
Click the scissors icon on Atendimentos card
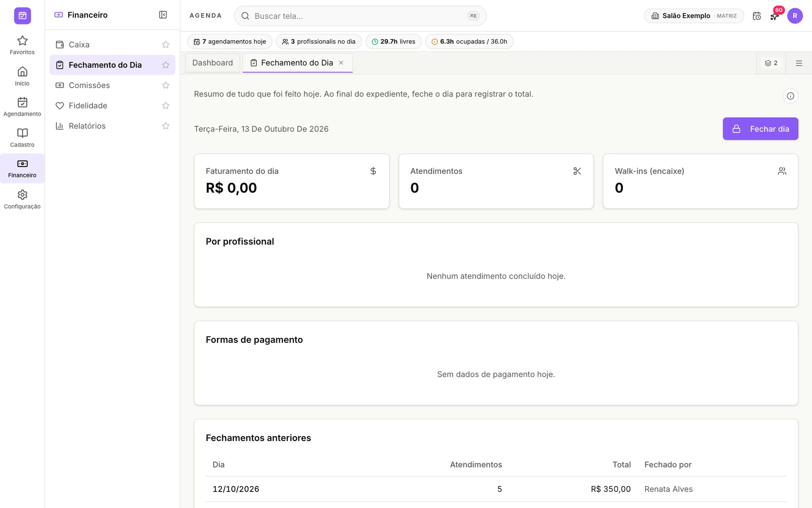coord(577,171)
